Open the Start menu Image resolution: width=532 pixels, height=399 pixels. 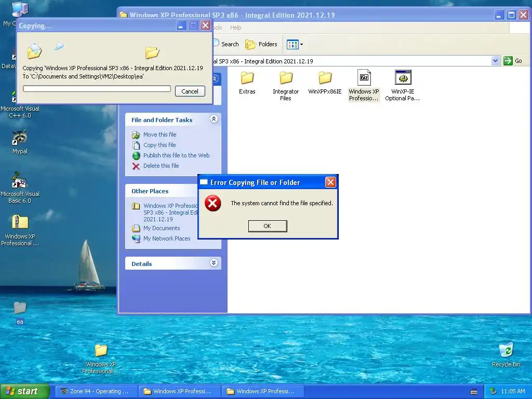(25, 391)
